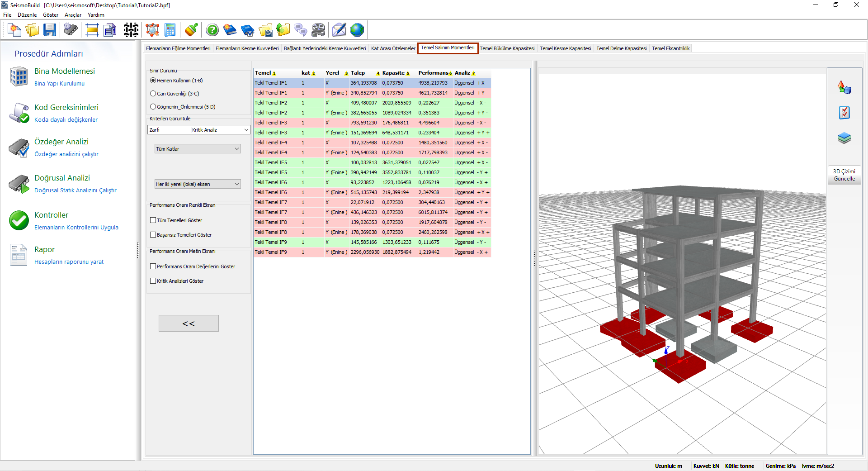This screenshot has height=471, width=868.
Task: Enable Tüm Temelleri Göster checkbox
Action: coord(153,220)
